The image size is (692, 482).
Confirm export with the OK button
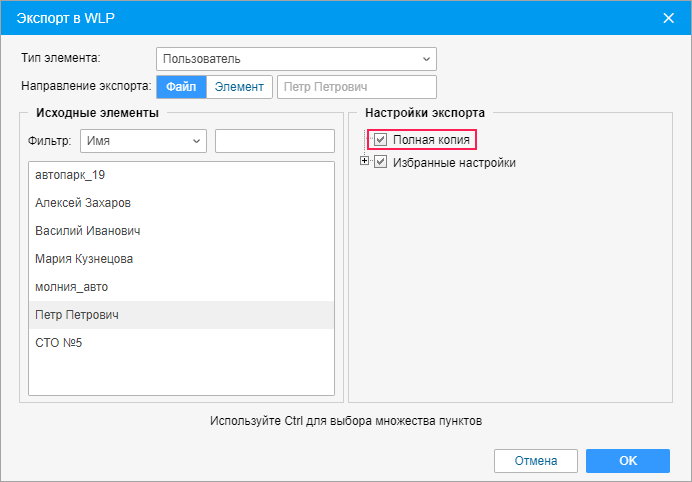coord(628,461)
